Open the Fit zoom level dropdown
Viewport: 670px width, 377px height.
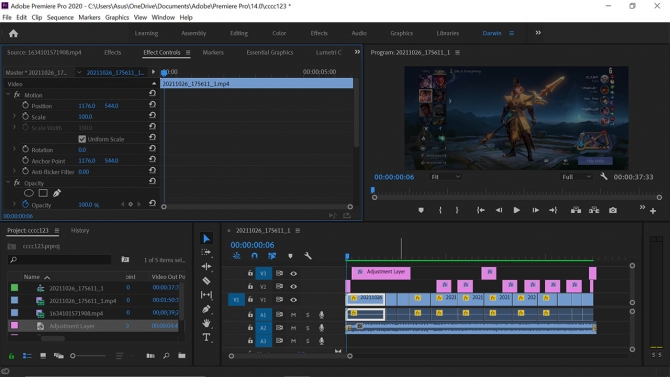tap(445, 177)
